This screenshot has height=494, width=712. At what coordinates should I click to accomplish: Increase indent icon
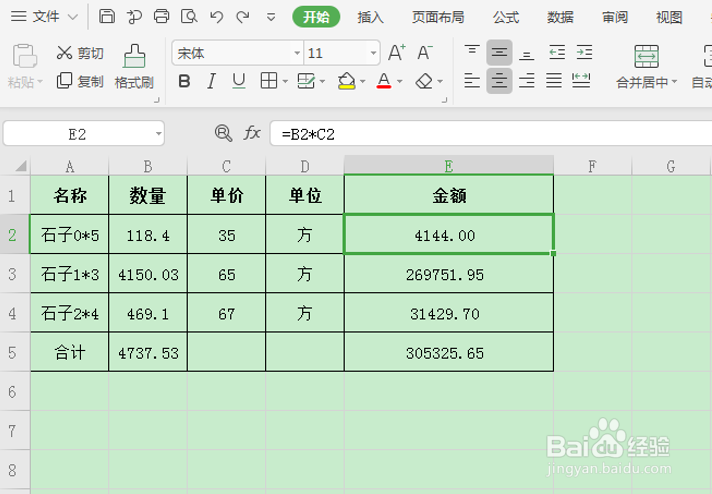584,52
